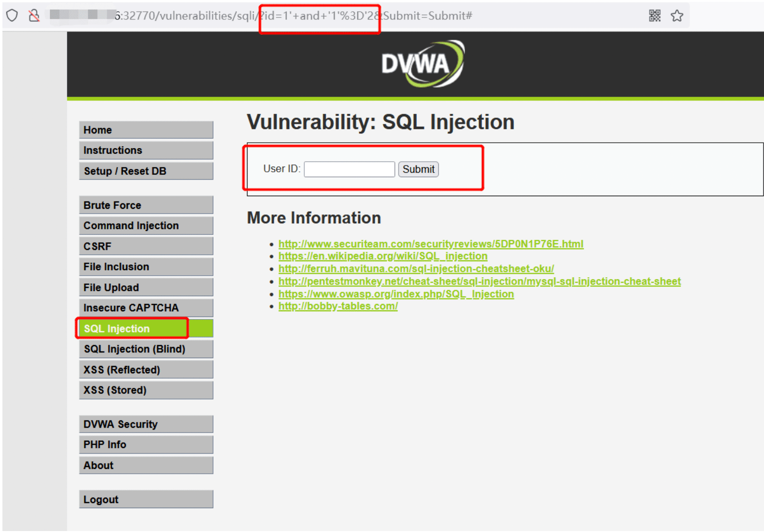This screenshot has height=532, width=764.
Task: Follow the bobby-tables.com link
Action: click(x=338, y=306)
